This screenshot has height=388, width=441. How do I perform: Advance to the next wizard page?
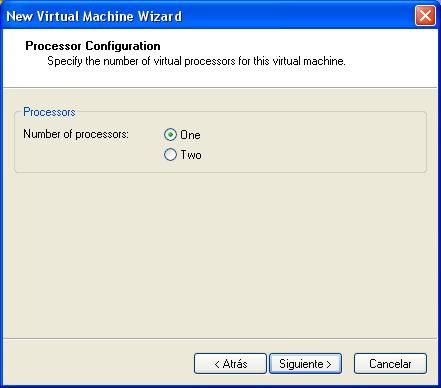click(305, 364)
